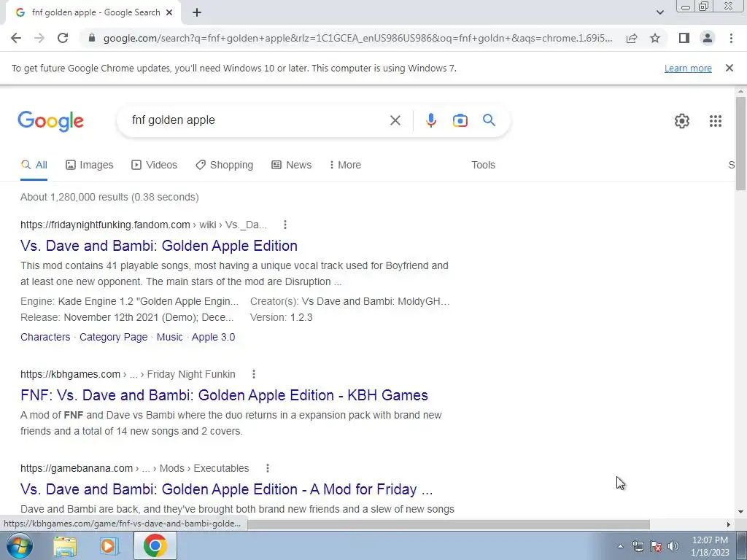The image size is (747, 560).
Task: Select the All results tab
Action: pyautogui.click(x=34, y=165)
